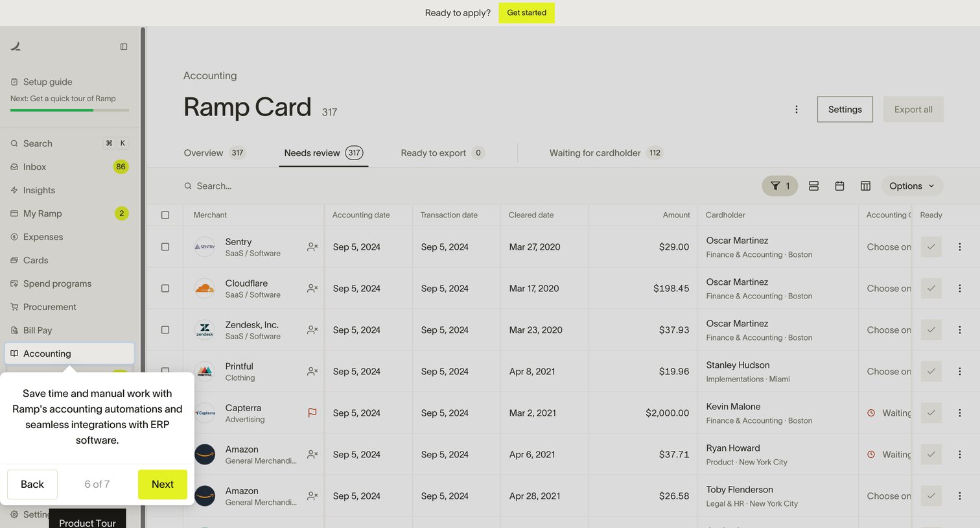
Task: Choose an accounting category for Cloudflare
Action: tap(889, 289)
